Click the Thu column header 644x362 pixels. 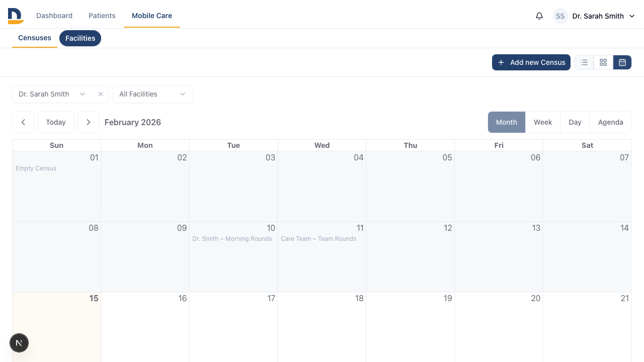[x=411, y=145]
